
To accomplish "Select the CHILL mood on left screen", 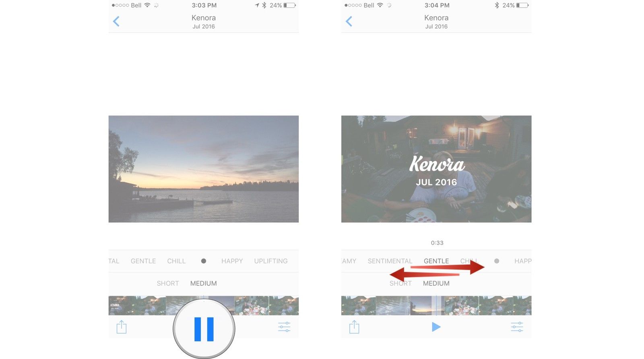I will (176, 261).
